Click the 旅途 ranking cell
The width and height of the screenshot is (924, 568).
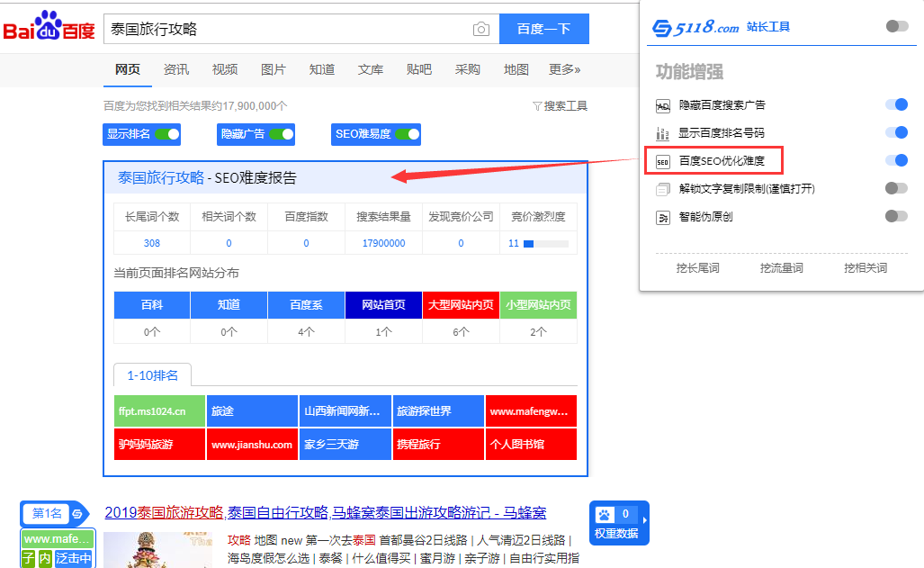[252, 411]
